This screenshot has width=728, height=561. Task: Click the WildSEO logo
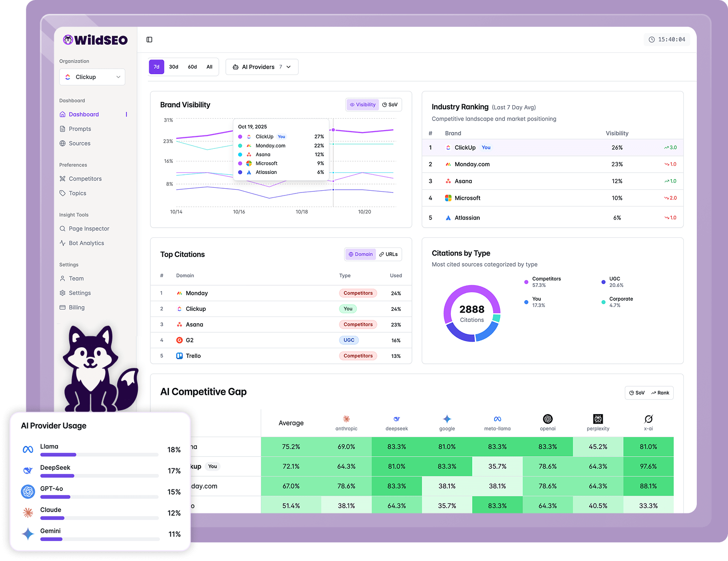click(95, 40)
